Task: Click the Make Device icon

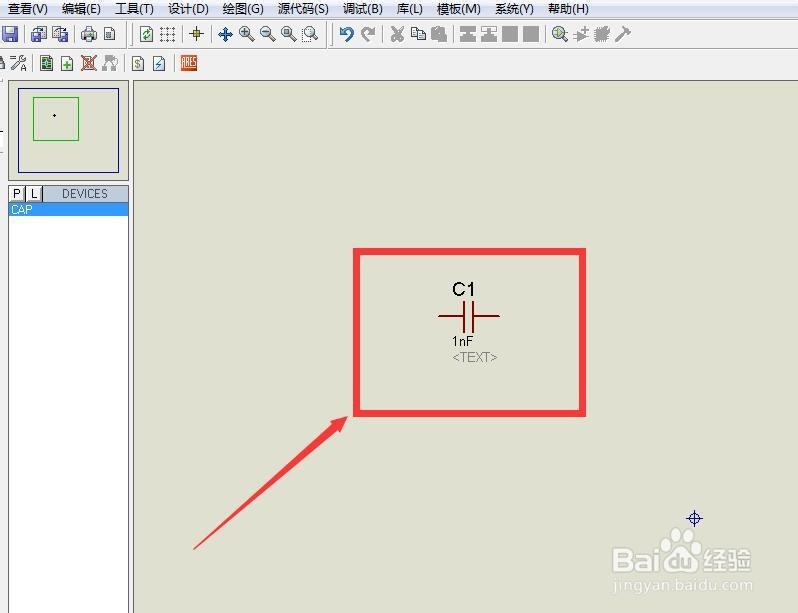Action: [581, 35]
